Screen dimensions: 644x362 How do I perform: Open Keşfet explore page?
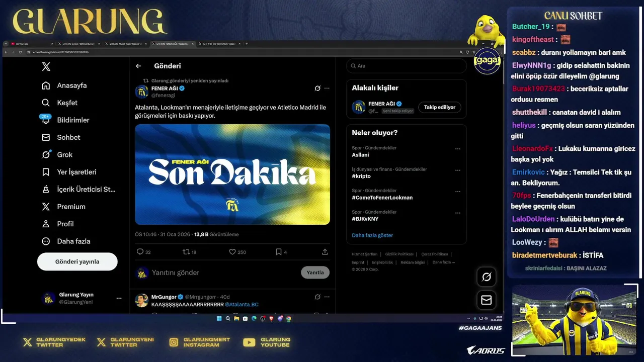tap(59, 103)
